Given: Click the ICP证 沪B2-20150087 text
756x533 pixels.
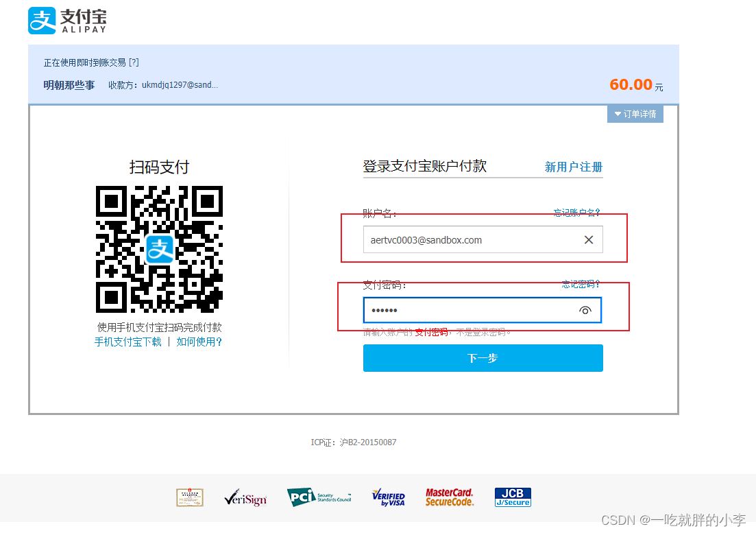Looking at the screenshot, I should (354, 442).
